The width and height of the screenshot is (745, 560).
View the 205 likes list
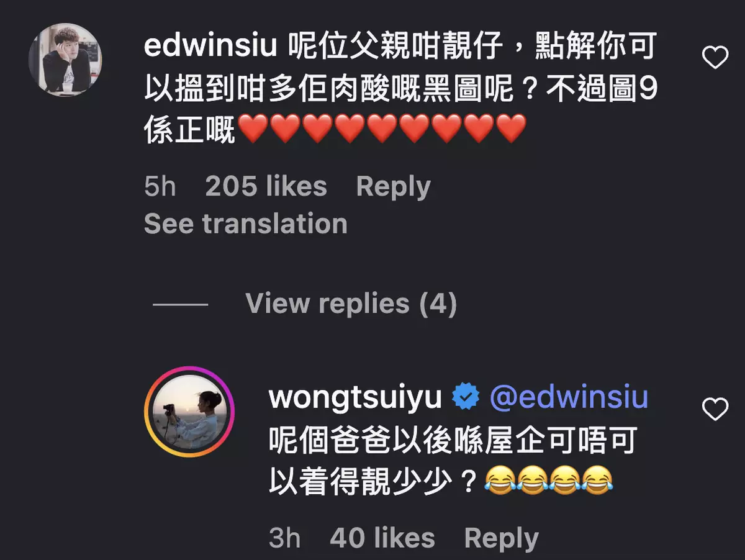[266, 186]
